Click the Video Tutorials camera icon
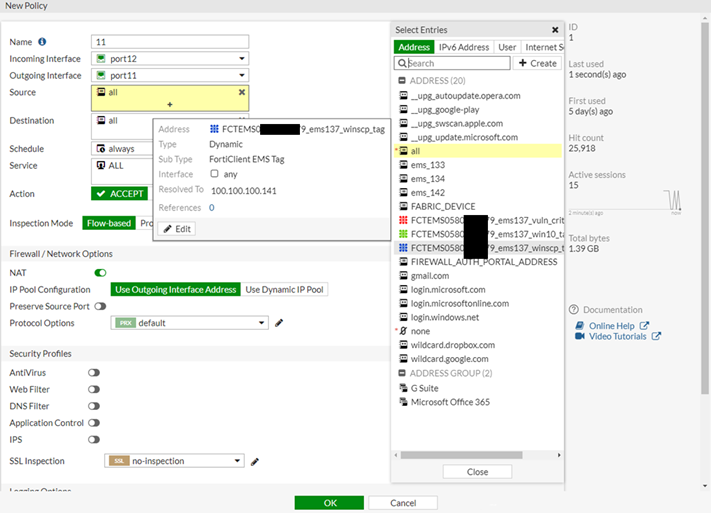Viewport: 711px width, 513px height. pos(580,336)
